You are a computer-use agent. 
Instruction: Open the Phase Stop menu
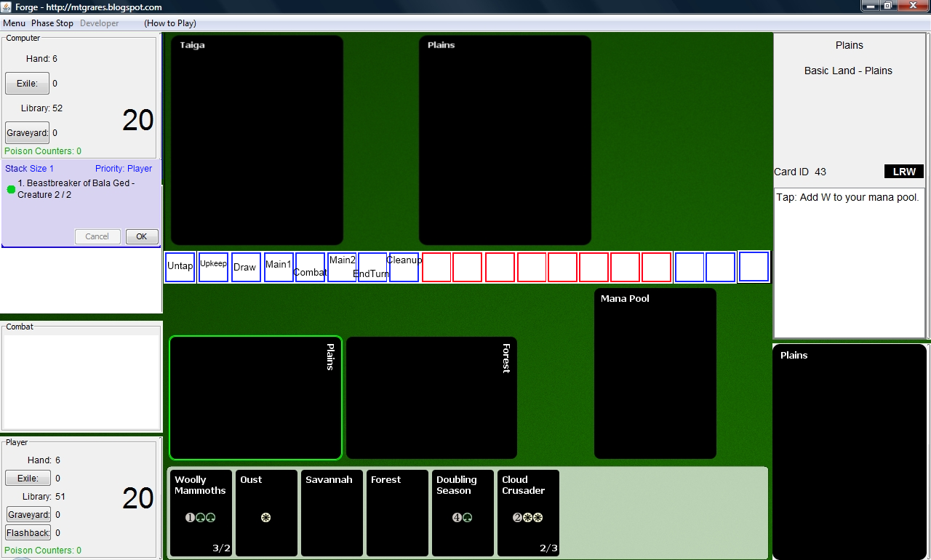(52, 23)
